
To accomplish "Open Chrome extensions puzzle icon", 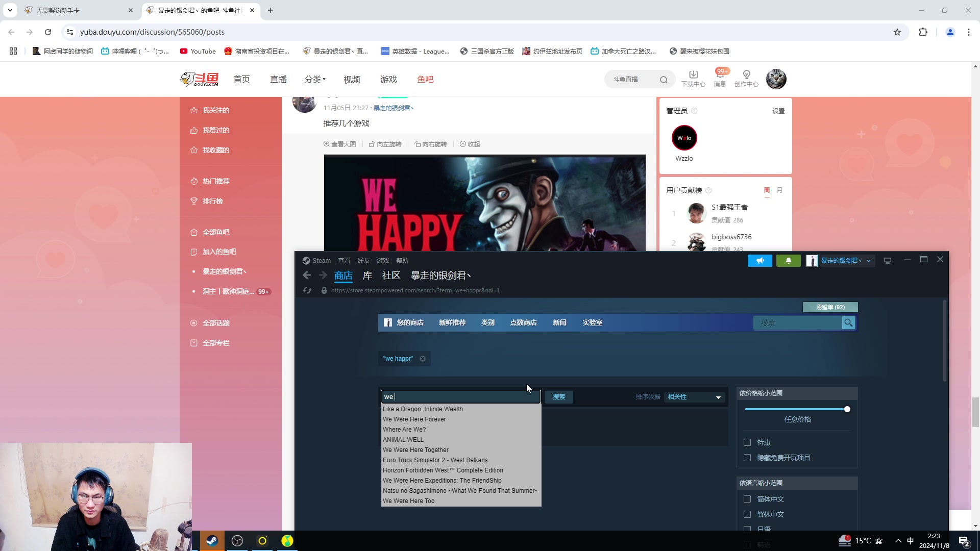I will [923, 32].
